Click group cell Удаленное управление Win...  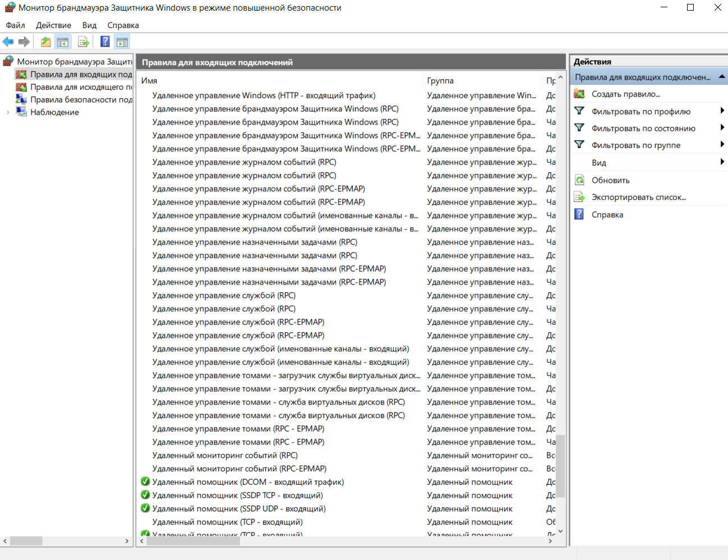[481, 95]
